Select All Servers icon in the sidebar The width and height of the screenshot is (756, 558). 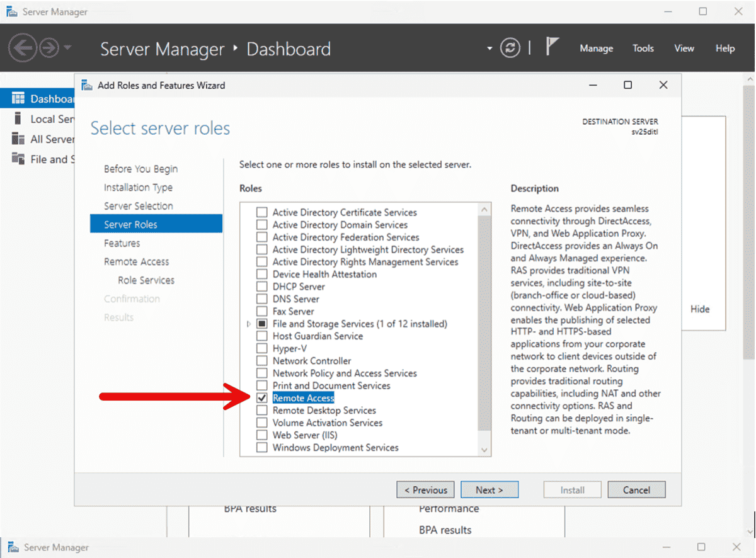[18, 139]
